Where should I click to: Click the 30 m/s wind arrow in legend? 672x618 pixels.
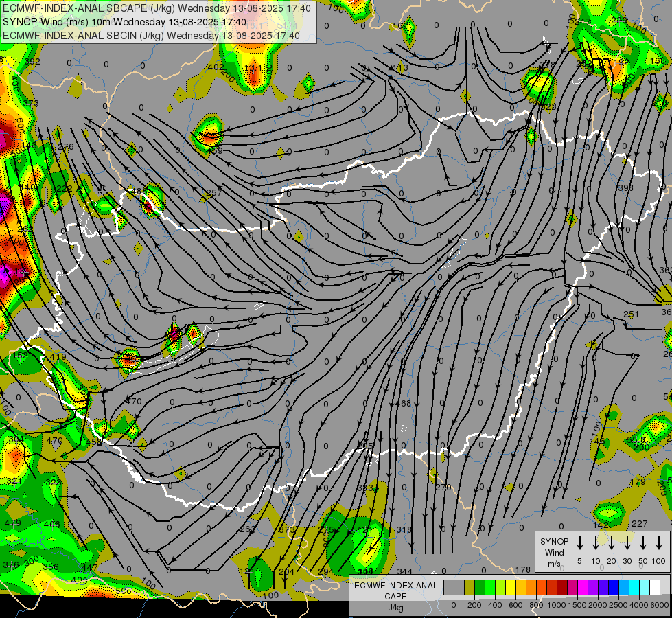[627, 543]
